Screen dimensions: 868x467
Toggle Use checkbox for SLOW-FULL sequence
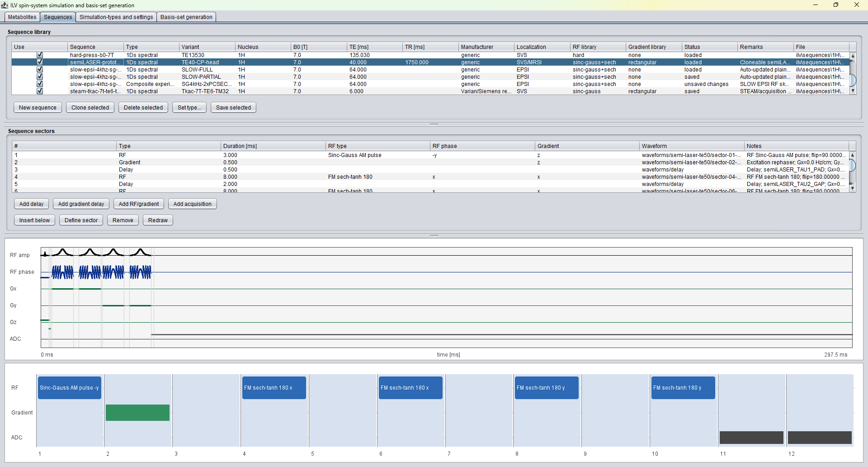(40, 69)
